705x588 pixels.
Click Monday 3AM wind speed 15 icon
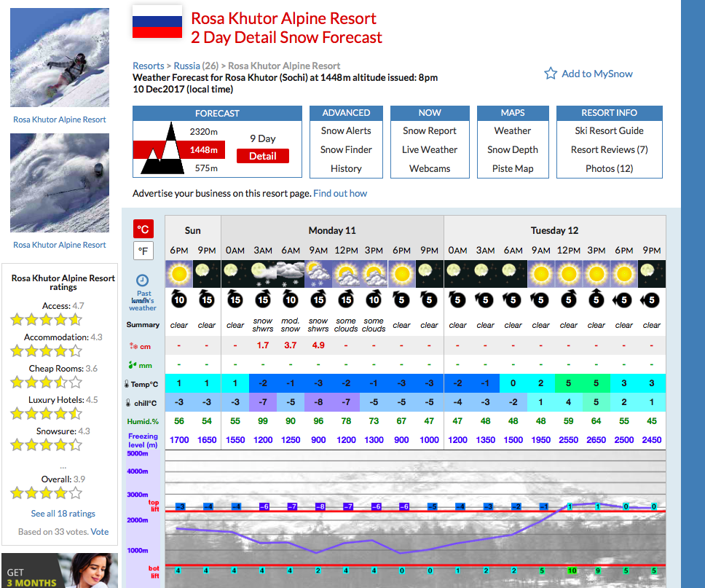coord(263,299)
